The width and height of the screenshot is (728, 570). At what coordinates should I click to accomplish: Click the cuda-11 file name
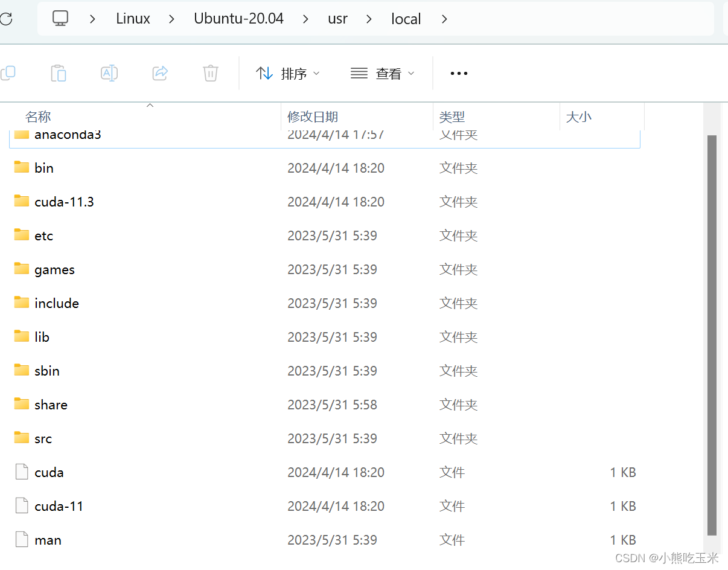pos(59,506)
